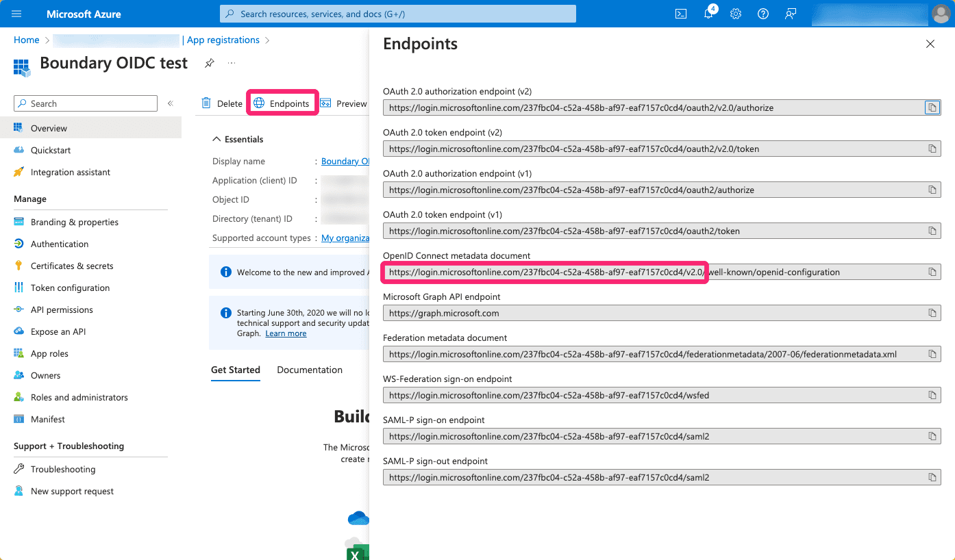Open the help question mark icon
This screenshot has width=955, height=560.
[x=763, y=14]
